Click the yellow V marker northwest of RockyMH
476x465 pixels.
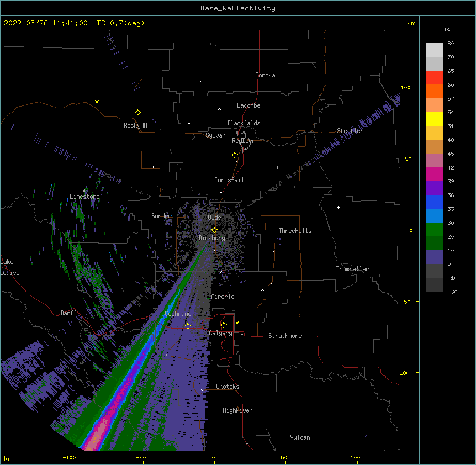pos(97,102)
